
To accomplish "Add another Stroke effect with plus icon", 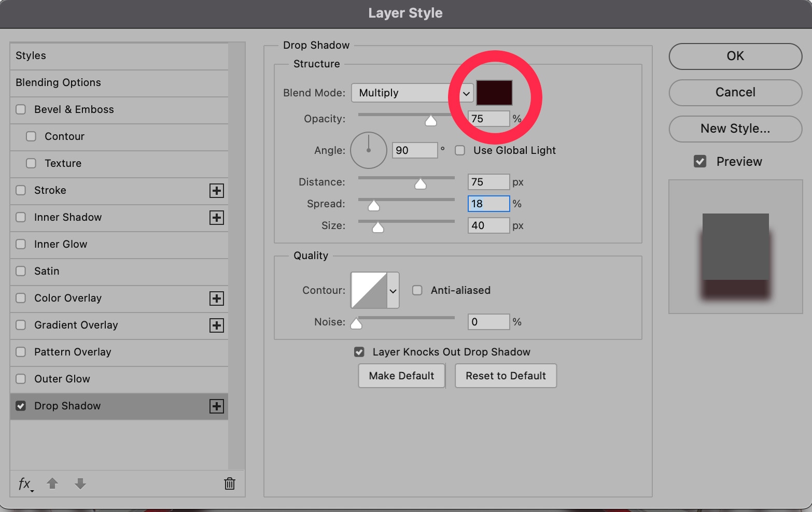I will (x=217, y=191).
